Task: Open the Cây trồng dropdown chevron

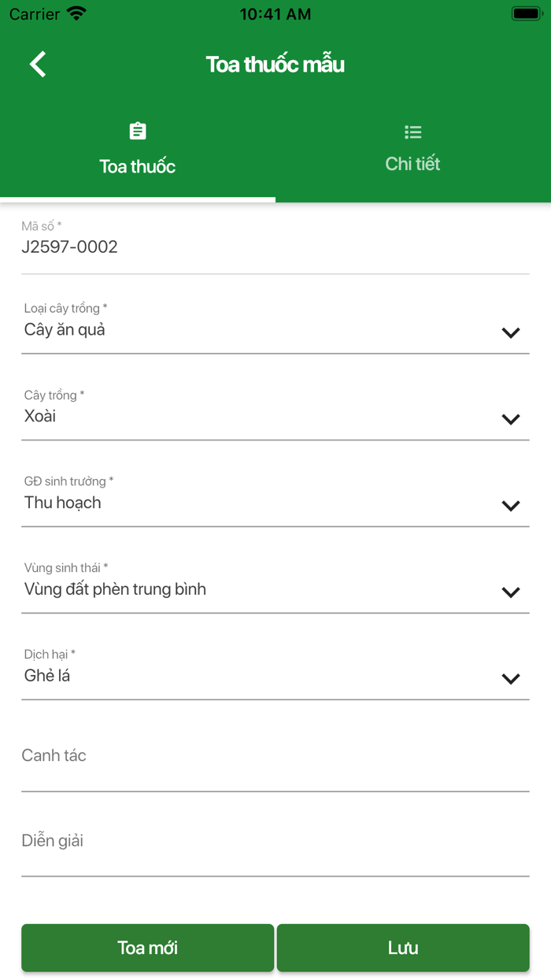Action: pyautogui.click(x=510, y=419)
